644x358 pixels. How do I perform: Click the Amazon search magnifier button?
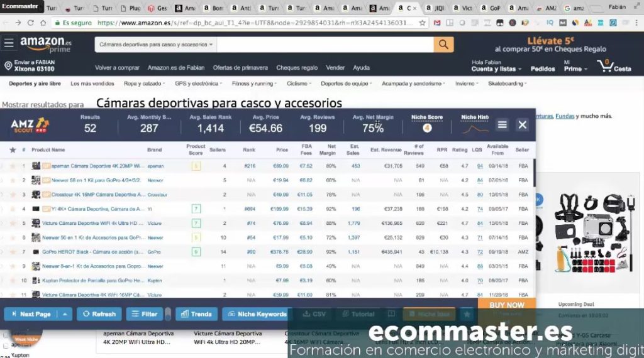pos(443,45)
